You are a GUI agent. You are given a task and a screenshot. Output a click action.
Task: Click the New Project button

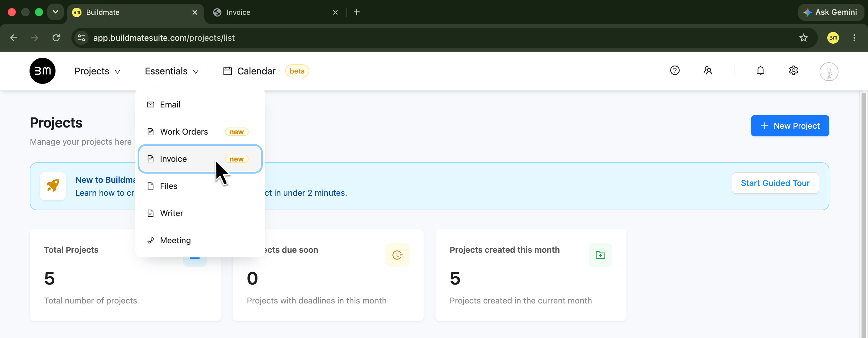tap(789, 126)
